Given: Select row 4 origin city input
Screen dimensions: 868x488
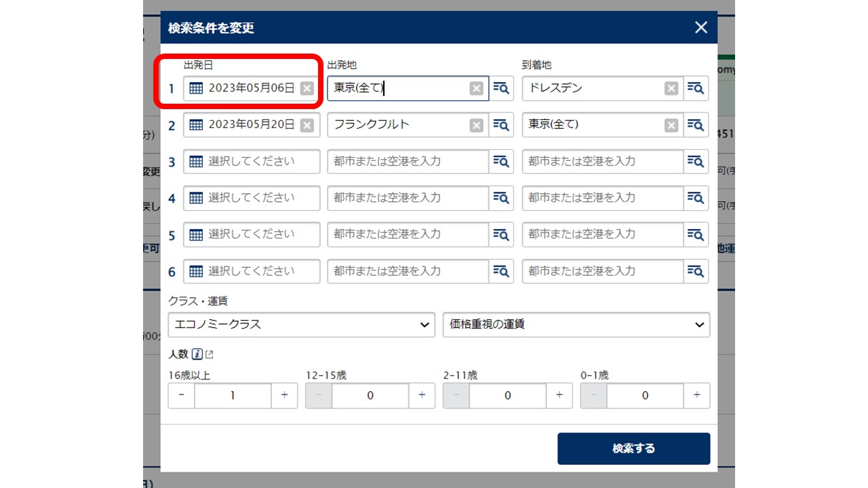Looking at the screenshot, I should click(408, 198).
